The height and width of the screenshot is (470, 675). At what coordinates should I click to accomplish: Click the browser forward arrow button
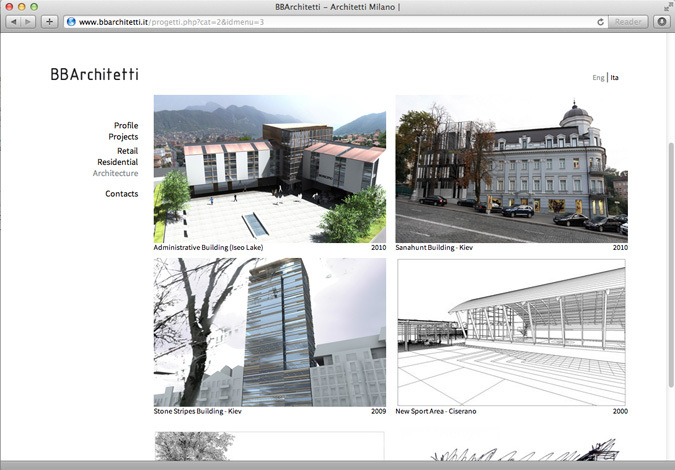tap(28, 21)
